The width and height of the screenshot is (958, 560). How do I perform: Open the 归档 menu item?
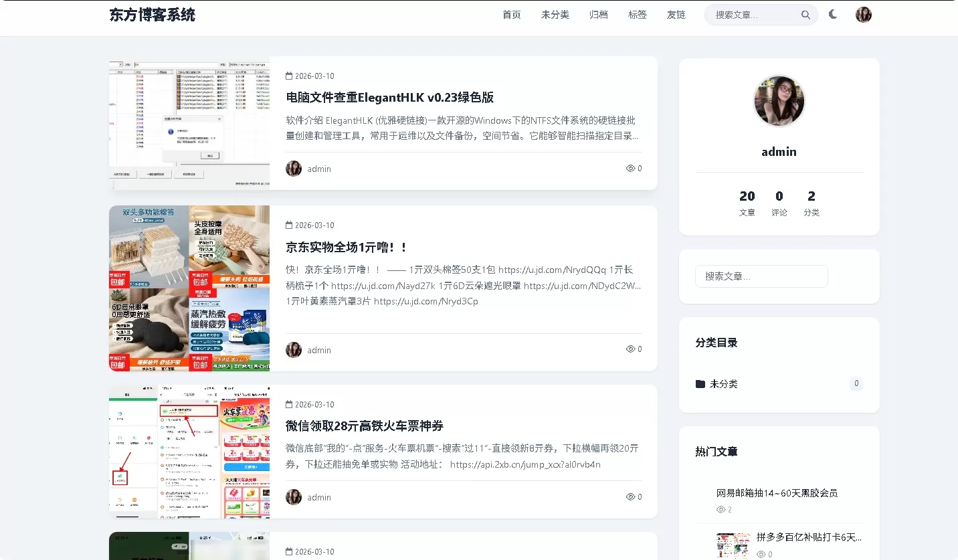[598, 14]
